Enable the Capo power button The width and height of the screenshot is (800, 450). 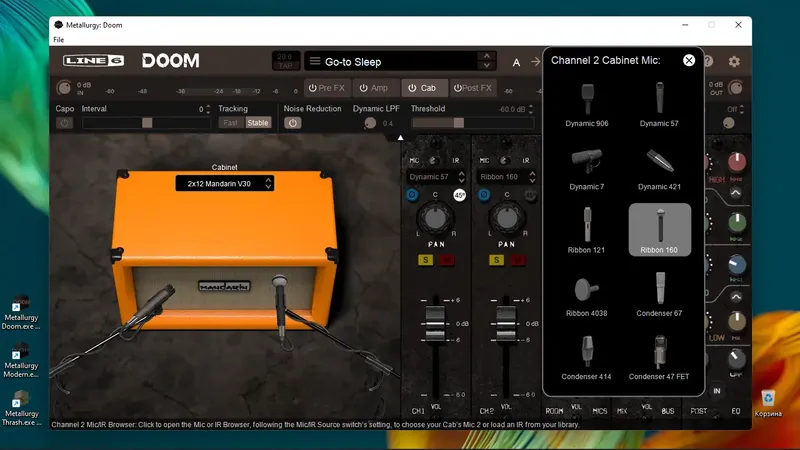pos(64,123)
